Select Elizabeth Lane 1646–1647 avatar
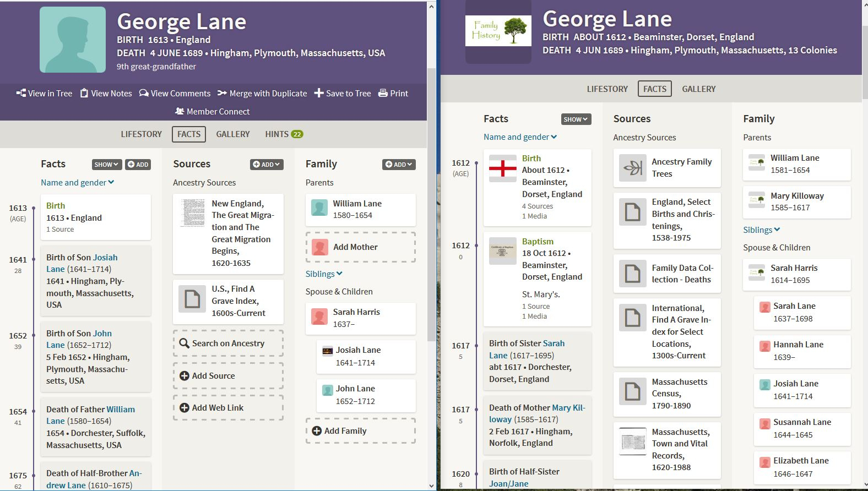Image resolution: width=868 pixels, height=491 pixels. pyautogui.click(x=764, y=462)
